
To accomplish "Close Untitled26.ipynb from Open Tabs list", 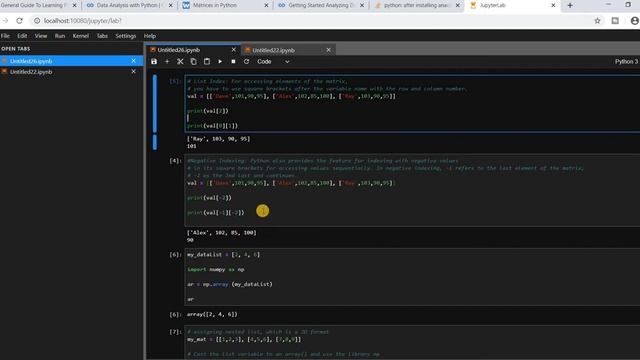I will pyautogui.click(x=133, y=61).
